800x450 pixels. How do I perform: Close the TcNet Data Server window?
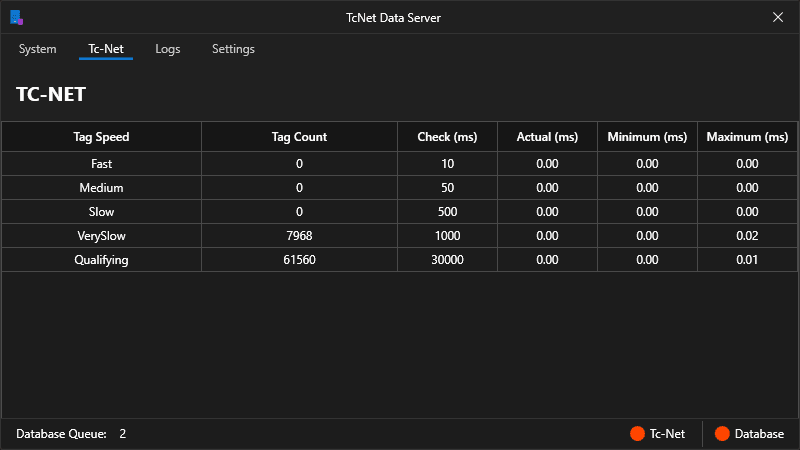[778, 17]
